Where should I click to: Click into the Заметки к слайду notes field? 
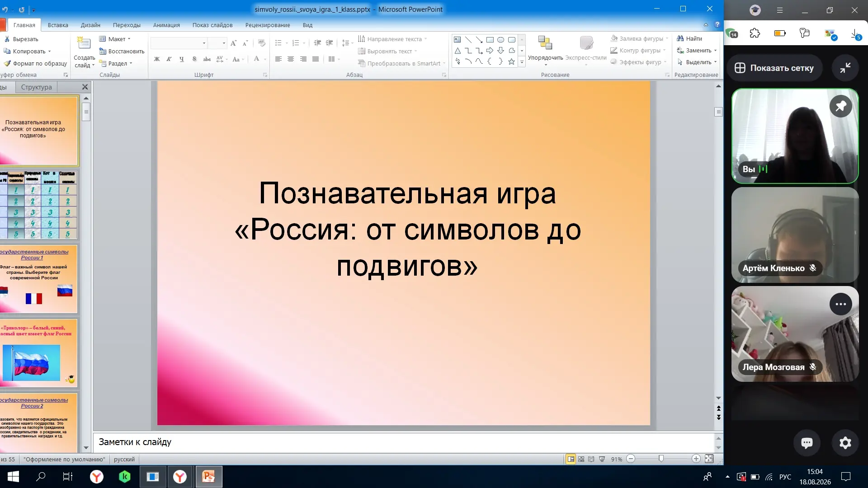(x=404, y=442)
